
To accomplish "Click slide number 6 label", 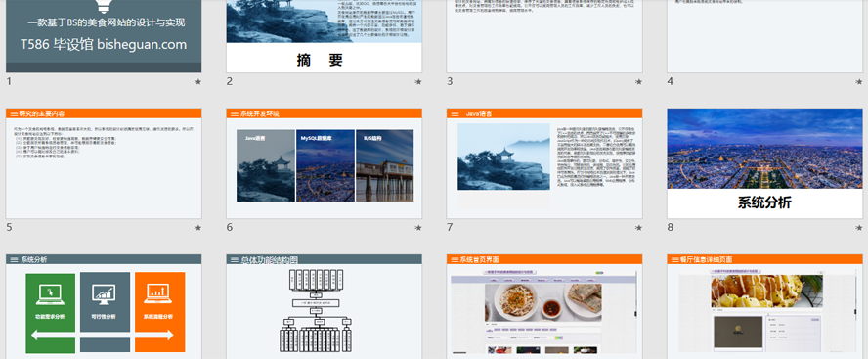I will point(229,227).
